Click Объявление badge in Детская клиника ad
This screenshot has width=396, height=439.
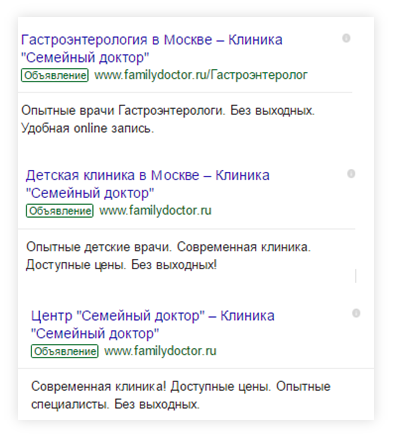click(x=60, y=211)
